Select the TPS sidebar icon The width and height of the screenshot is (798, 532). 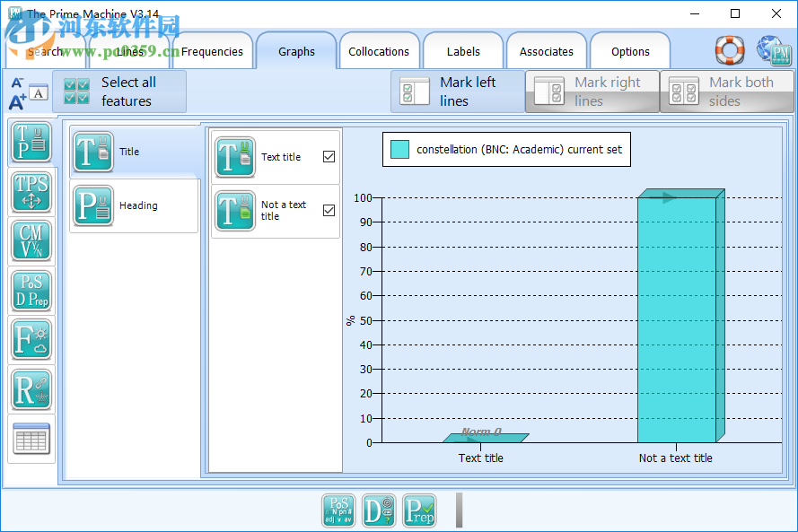click(31, 192)
